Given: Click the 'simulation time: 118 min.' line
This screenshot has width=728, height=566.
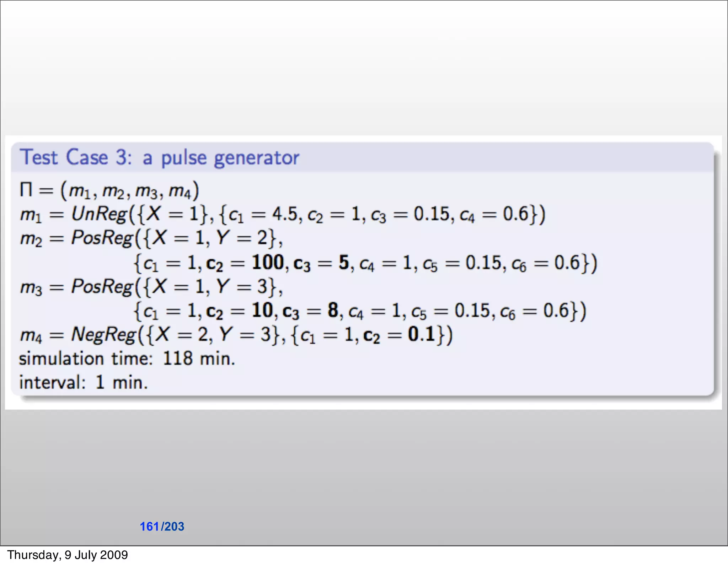Looking at the screenshot, I should [x=127, y=358].
